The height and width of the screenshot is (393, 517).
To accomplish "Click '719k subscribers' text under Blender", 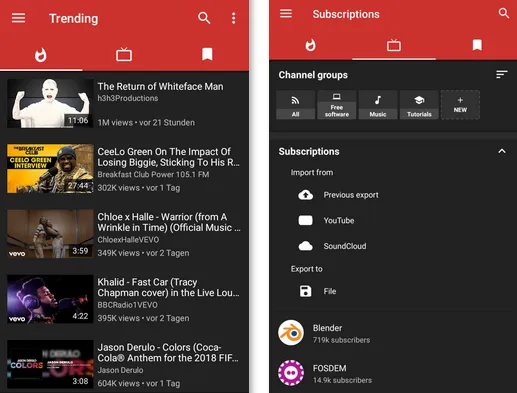I will (x=341, y=340).
